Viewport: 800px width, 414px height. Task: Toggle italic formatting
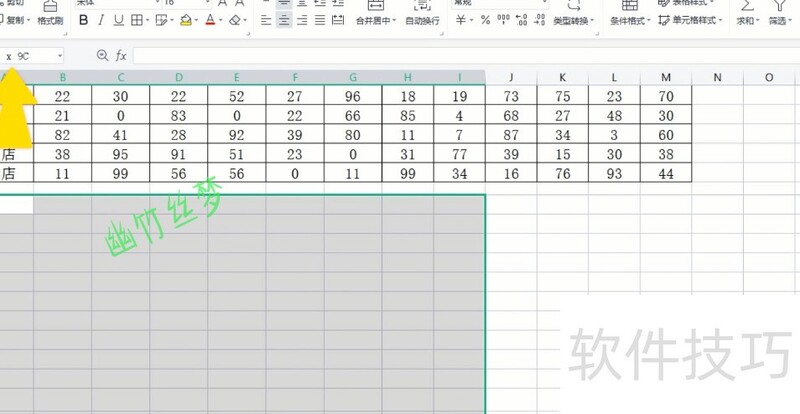click(x=101, y=20)
